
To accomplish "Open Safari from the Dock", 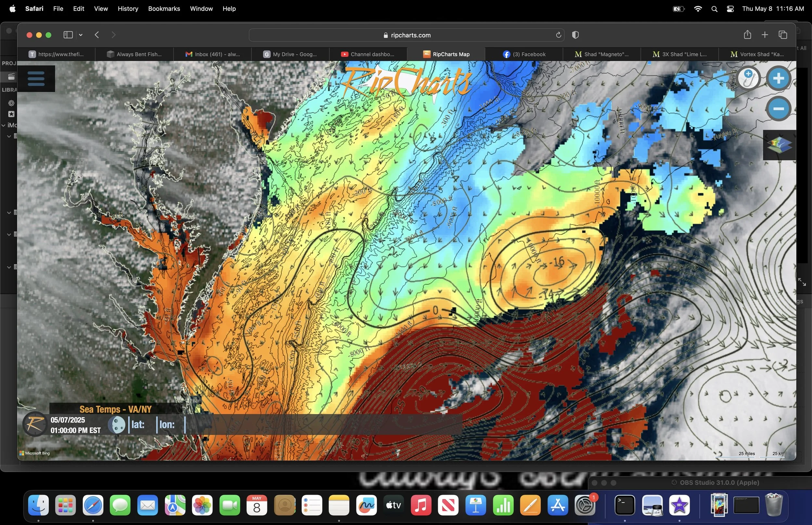I will point(93,505).
